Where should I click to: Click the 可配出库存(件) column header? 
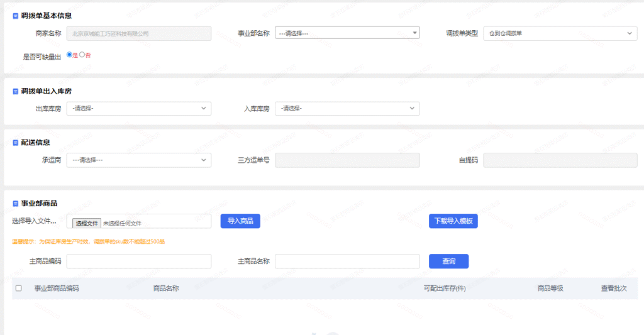point(445,288)
